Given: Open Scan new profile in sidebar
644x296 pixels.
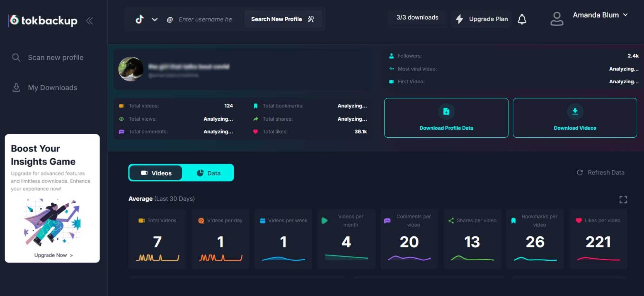Looking at the screenshot, I should (48, 58).
